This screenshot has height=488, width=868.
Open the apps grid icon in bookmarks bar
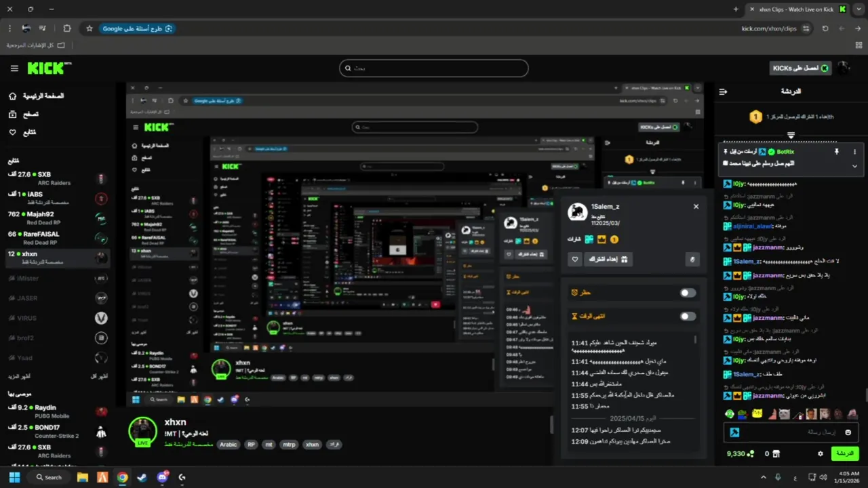(859, 45)
